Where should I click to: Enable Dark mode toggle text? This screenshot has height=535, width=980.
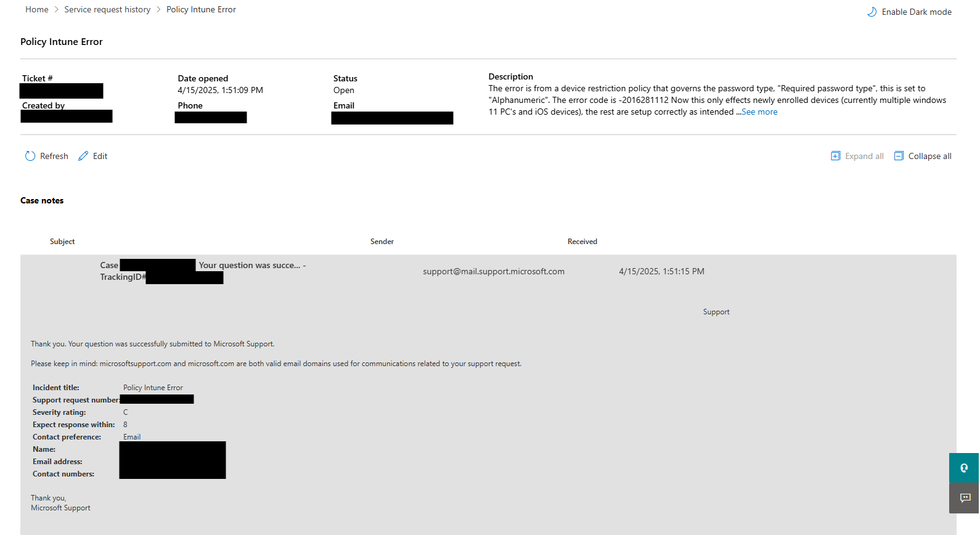(917, 12)
